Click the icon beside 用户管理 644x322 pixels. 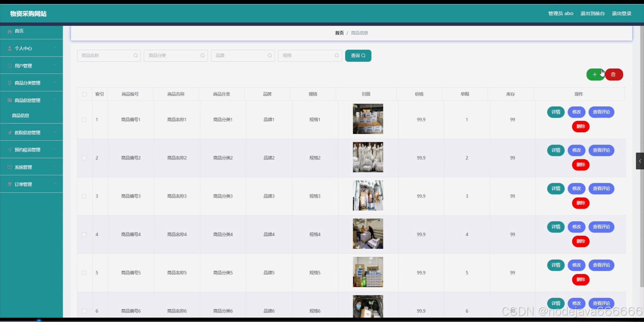pyautogui.click(x=10, y=66)
